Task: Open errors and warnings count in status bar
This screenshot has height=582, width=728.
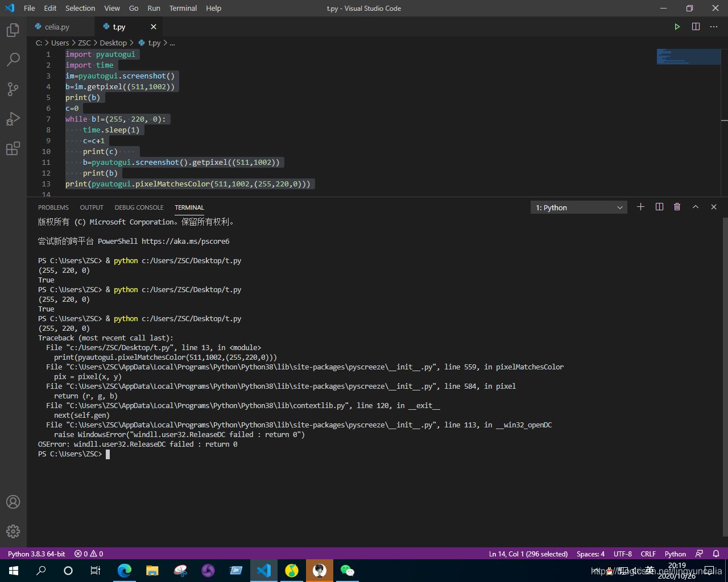Action: pos(90,554)
